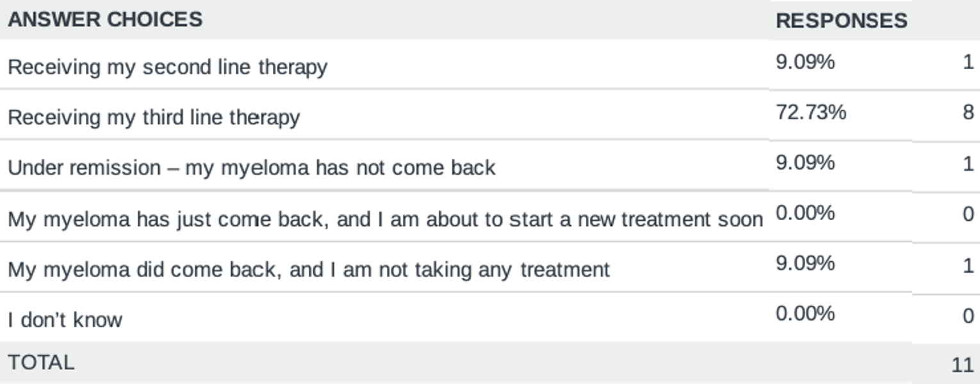
Task: Click the count 1 in the second line therapy row
Action: point(968,62)
